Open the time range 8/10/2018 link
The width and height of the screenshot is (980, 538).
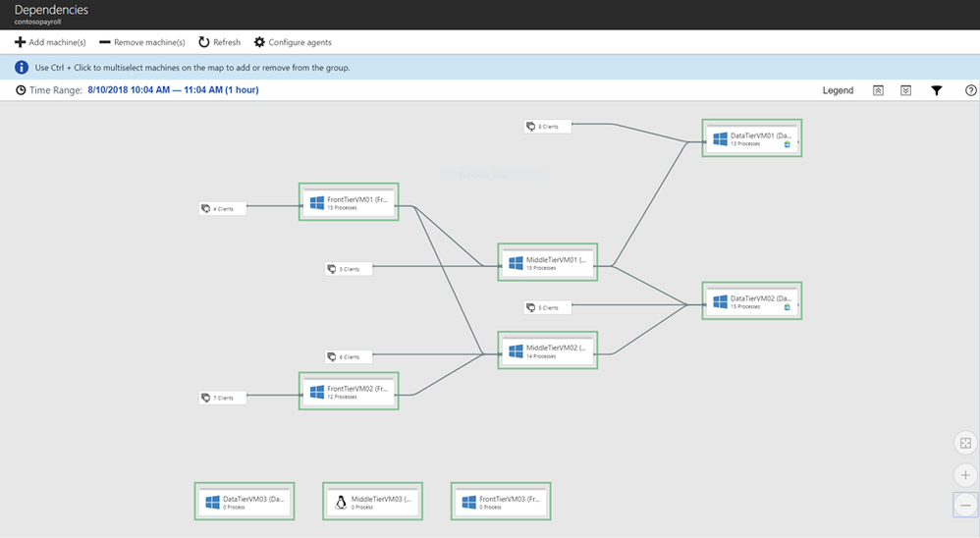(x=173, y=90)
